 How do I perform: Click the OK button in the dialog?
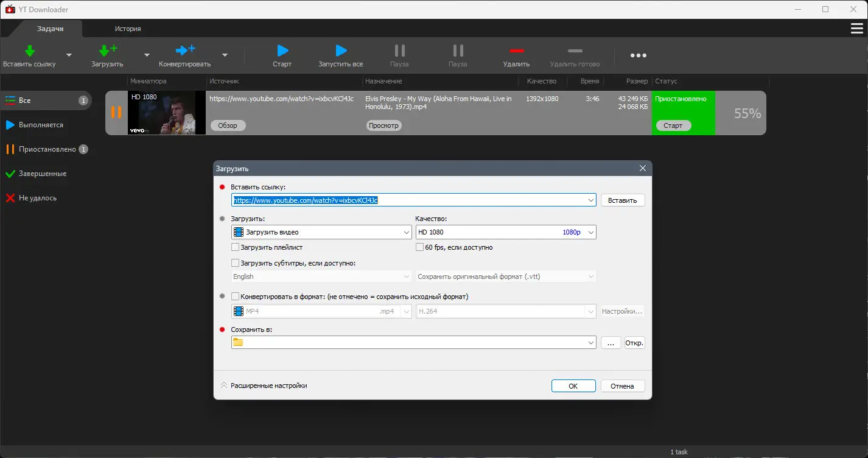573,386
